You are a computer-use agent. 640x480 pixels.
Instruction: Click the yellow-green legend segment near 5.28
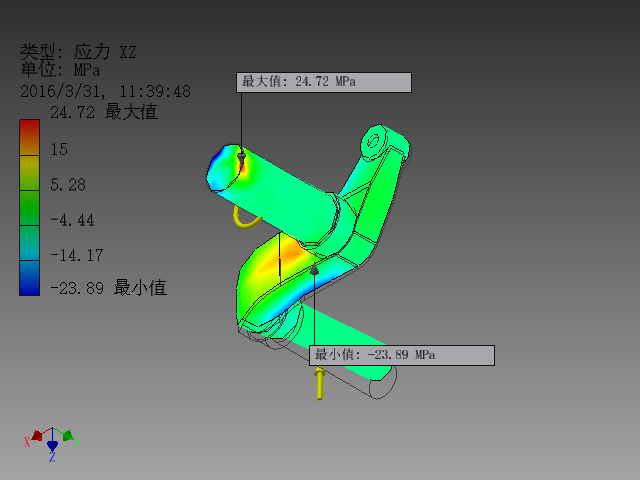pos(29,173)
